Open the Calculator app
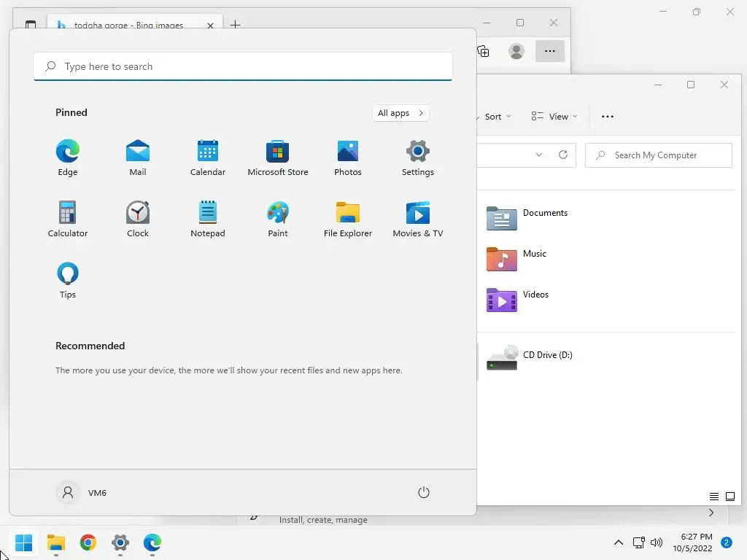Viewport: 747px width, 560px height. [x=68, y=219]
